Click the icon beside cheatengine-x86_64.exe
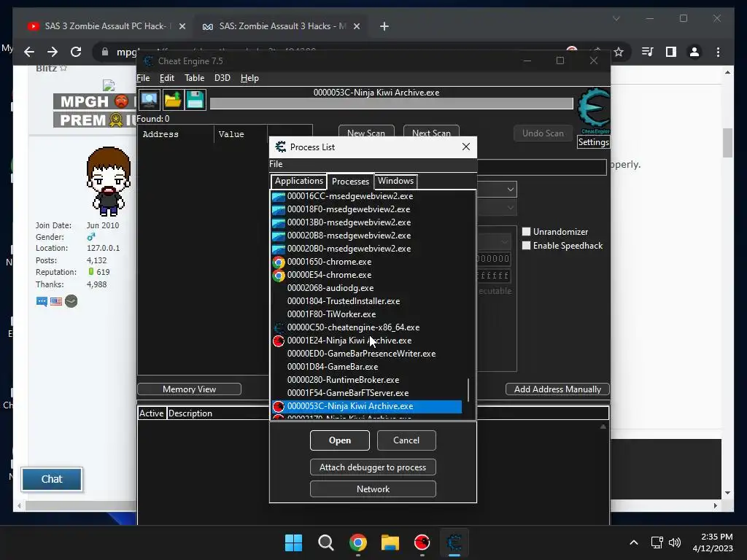This screenshot has height=560, width=747. pyautogui.click(x=279, y=327)
